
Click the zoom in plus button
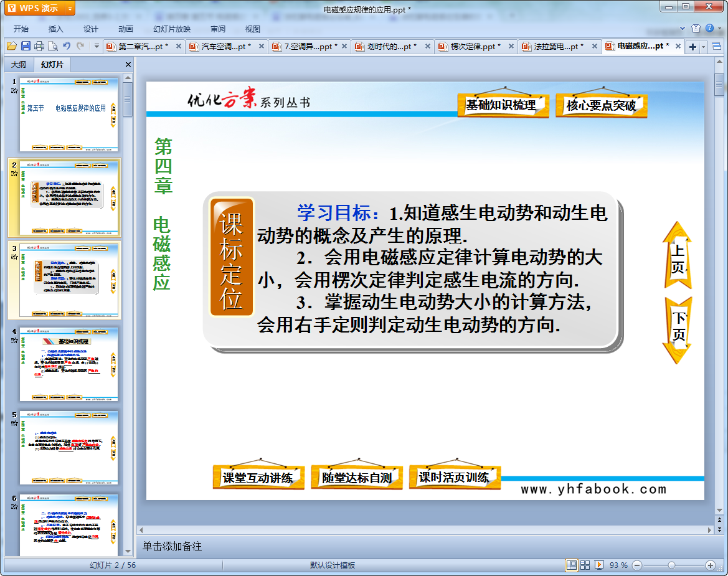pyautogui.click(x=710, y=565)
